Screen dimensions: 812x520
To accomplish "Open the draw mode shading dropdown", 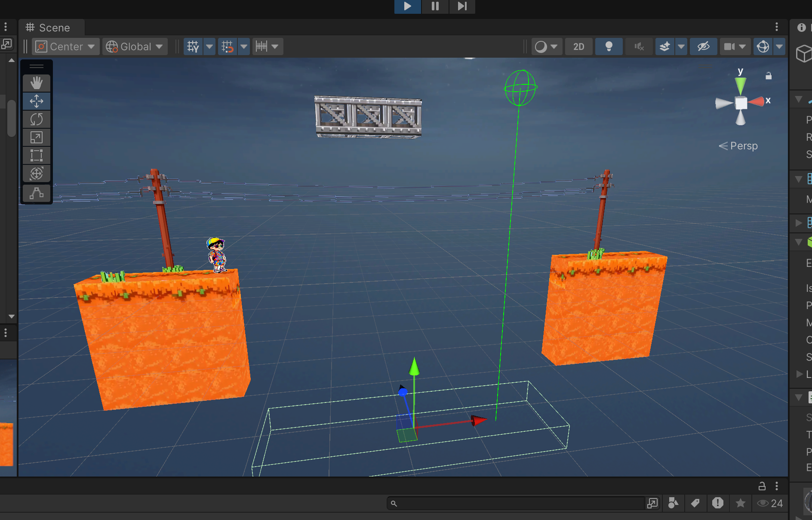I will [546, 46].
